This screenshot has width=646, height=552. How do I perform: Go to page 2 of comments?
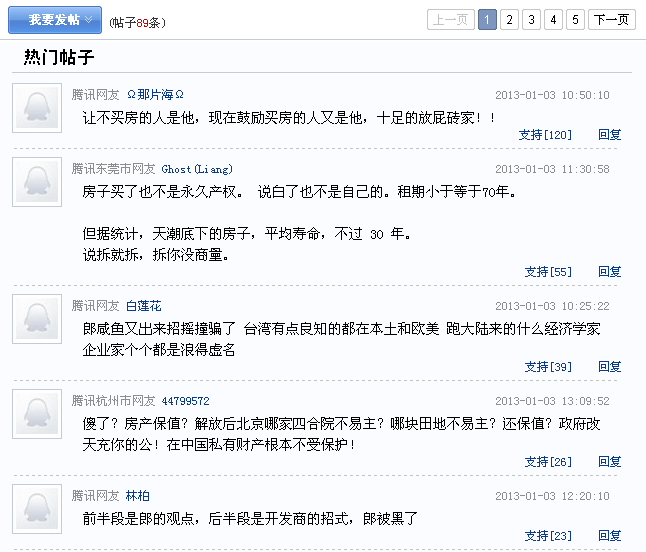(509, 20)
